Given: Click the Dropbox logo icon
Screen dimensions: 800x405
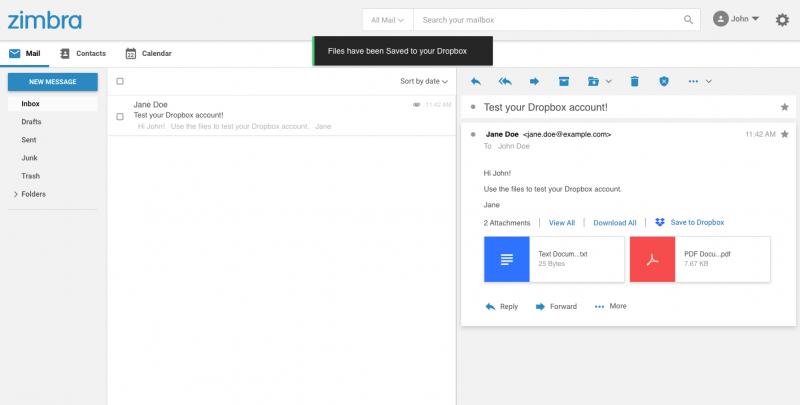Looking at the screenshot, I should point(660,222).
